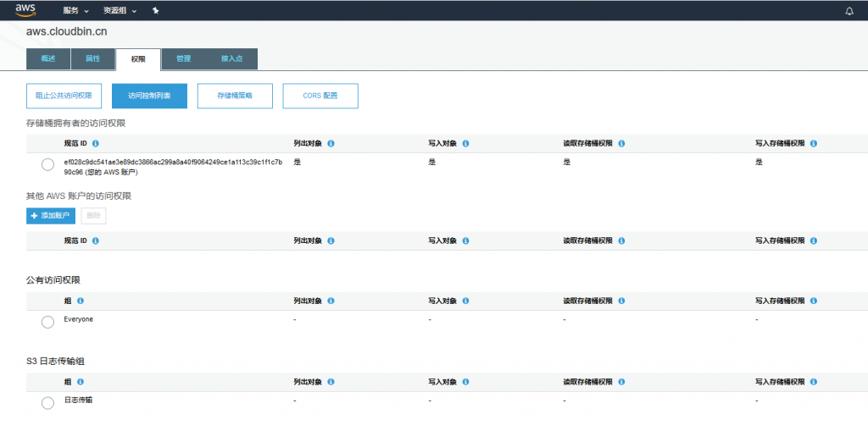
Task: Open the notifications bell icon
Action: [849, 11]
